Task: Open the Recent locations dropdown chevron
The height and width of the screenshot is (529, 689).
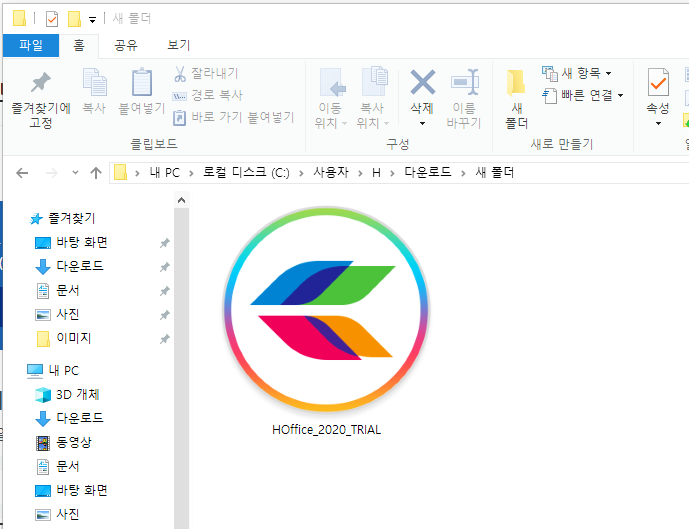Action: [x=76, y=173]
